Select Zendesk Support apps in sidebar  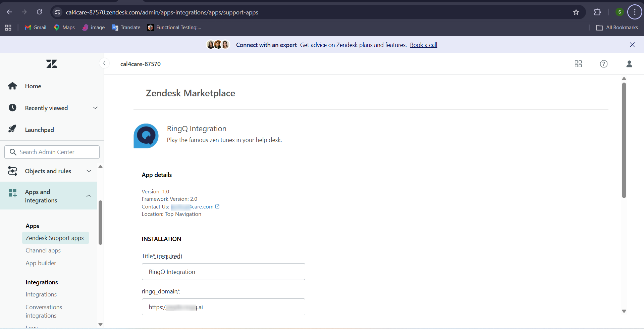(55, 238)
